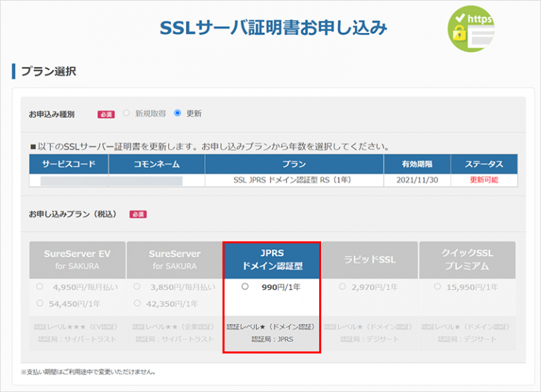Select the 新規取得 radio button

[127, 113]
